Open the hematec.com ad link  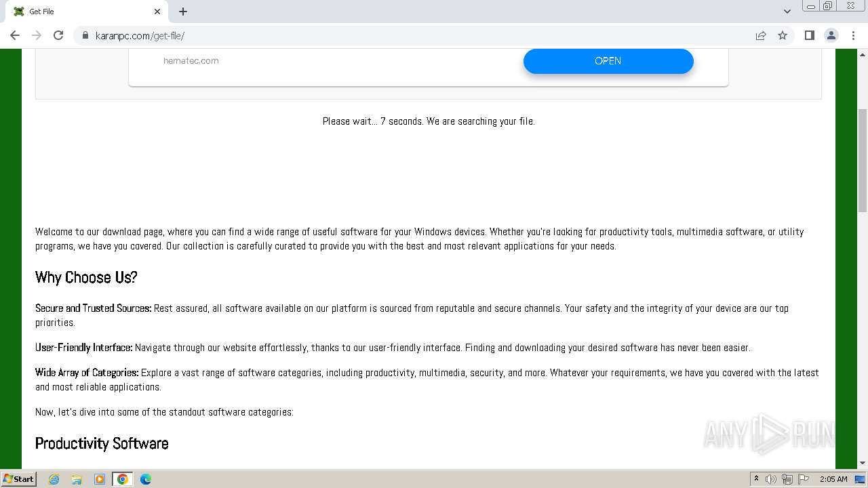[x=191, y=60]
